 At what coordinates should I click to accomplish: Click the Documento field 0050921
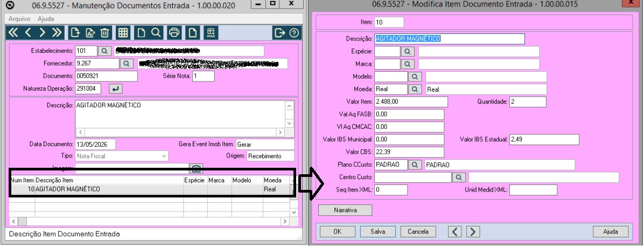coord(107,76)
